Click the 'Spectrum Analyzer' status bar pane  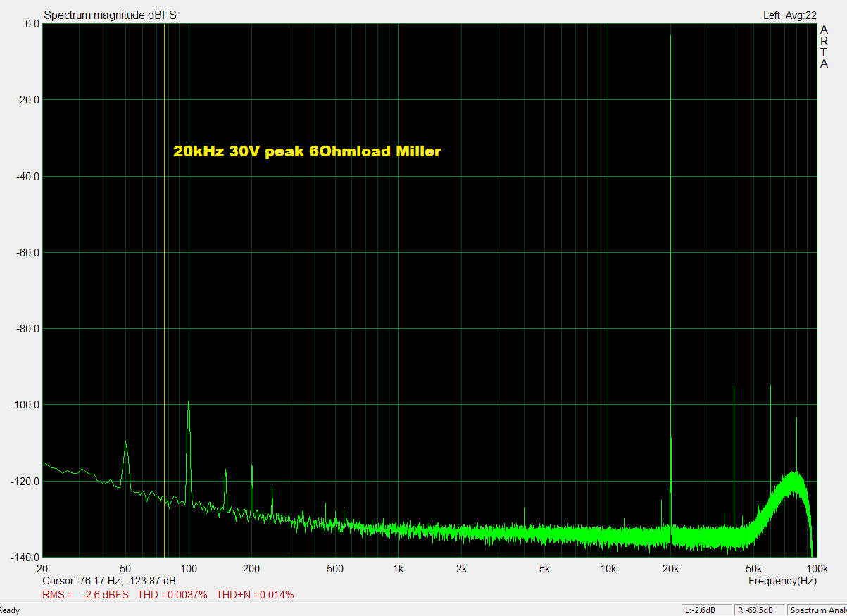coord(817,610)
